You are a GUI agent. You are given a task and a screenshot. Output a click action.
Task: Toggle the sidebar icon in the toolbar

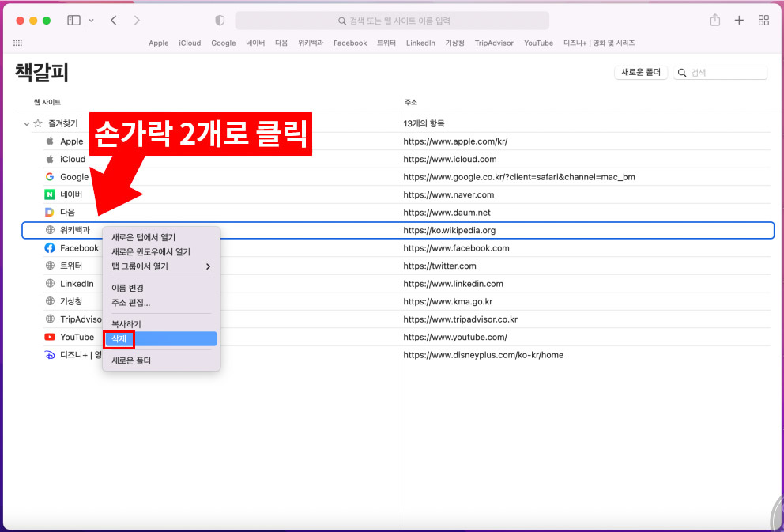[x=72, y=20]
